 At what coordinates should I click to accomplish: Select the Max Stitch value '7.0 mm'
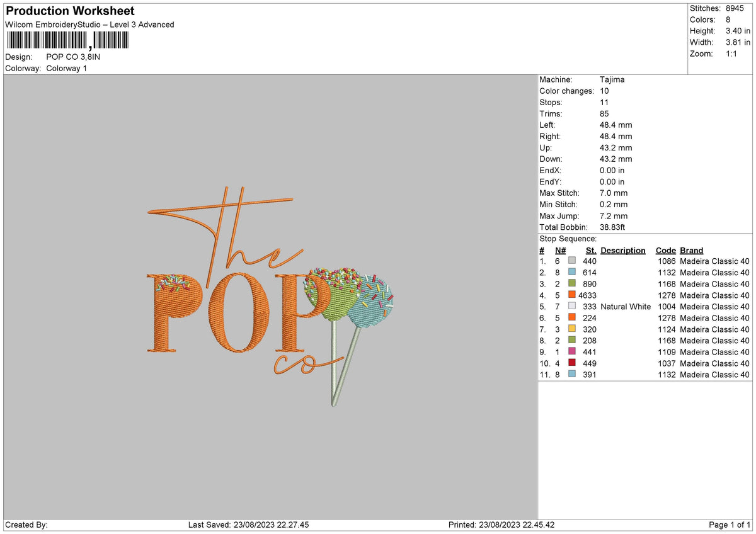pos(614,193)
